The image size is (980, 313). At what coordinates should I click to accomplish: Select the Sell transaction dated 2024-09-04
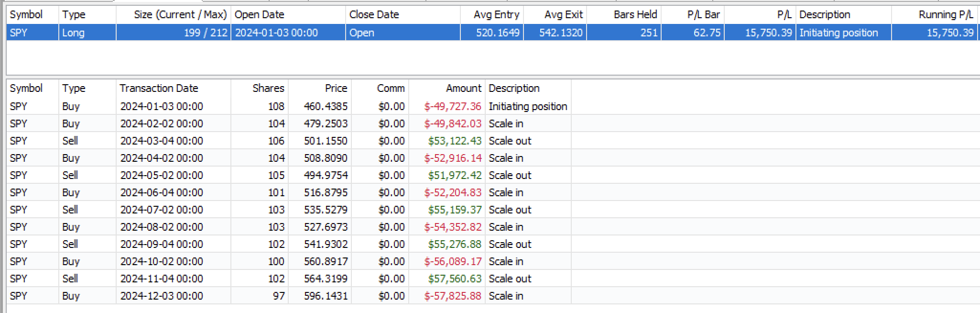pos(287,244)
